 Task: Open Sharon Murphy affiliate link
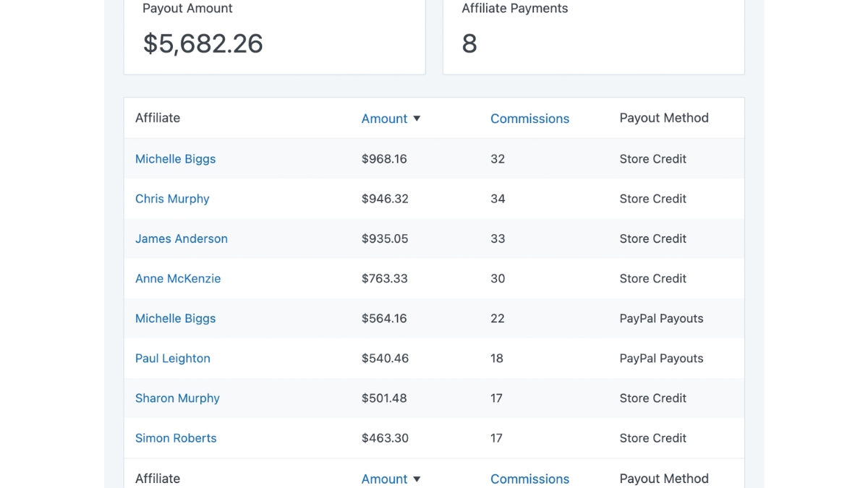[177, 398]
